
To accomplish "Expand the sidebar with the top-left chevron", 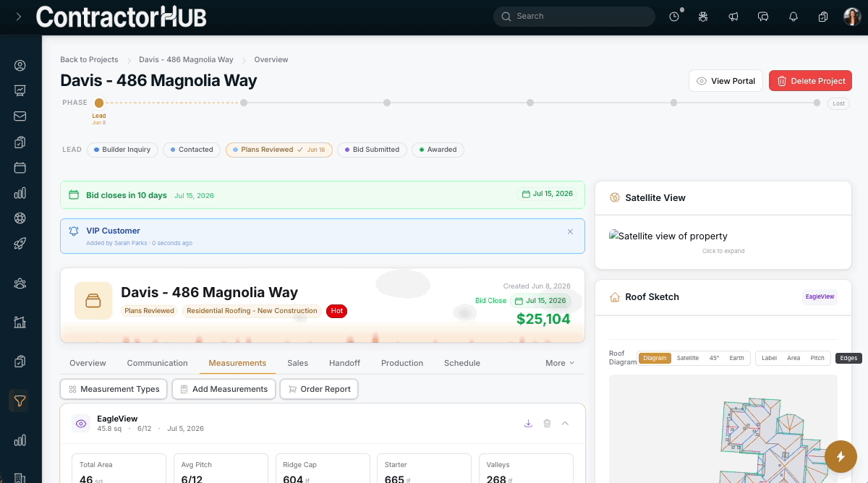I will (x=18, y=16).
